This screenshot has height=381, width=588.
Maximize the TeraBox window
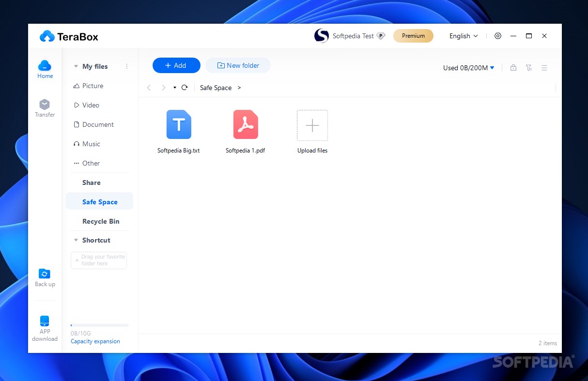click(529, 36)
